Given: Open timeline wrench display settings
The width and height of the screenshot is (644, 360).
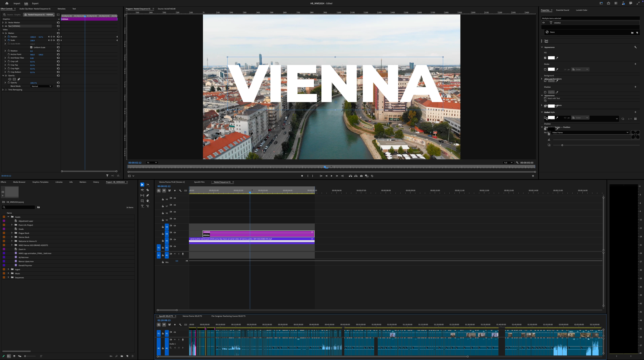Looking at the screenshot, I should (x=180, y=191).
